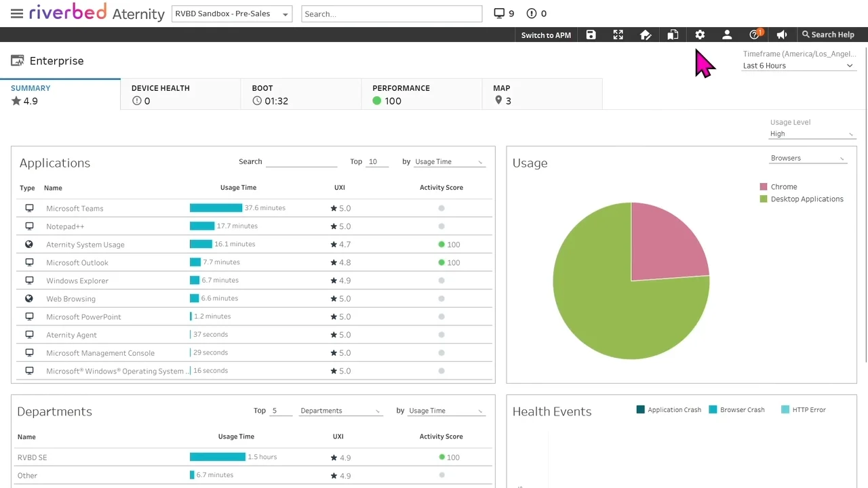
Task: Focus the top global Search field
Action: [392, 14]
